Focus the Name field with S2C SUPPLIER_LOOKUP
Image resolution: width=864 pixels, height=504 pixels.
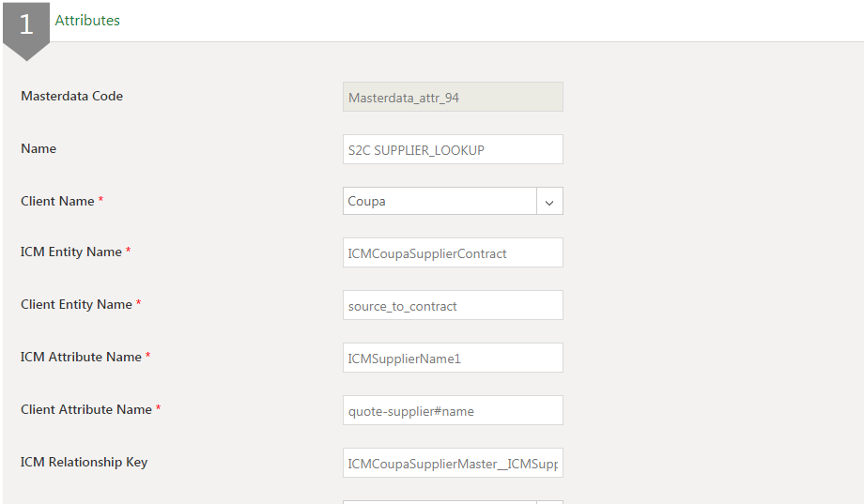[453, 149]
